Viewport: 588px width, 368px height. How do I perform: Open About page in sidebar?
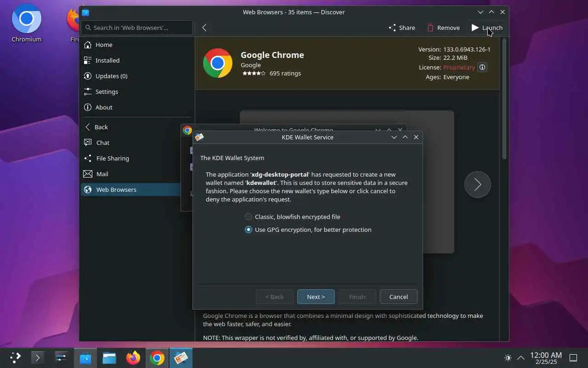(137, 107)
